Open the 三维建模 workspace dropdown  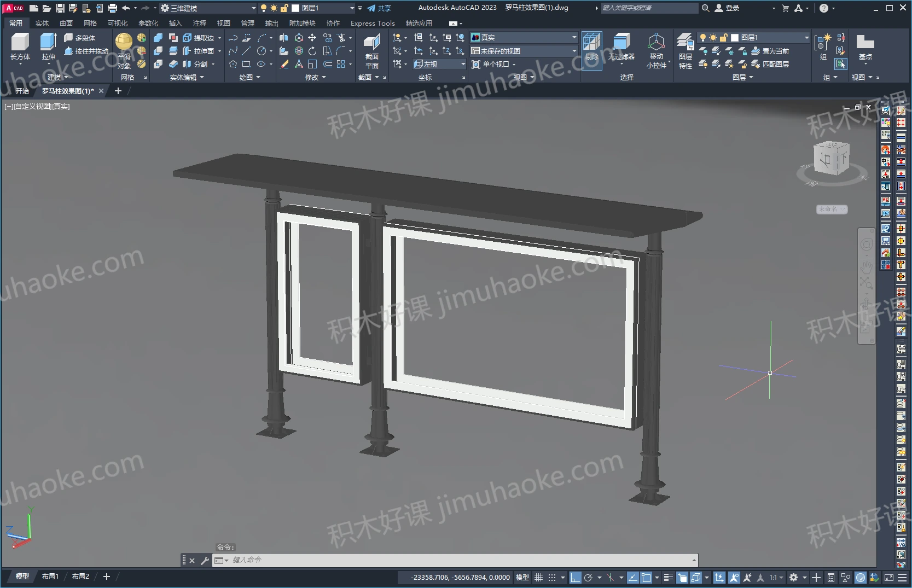pyautogui.click(x=208, y=8)
